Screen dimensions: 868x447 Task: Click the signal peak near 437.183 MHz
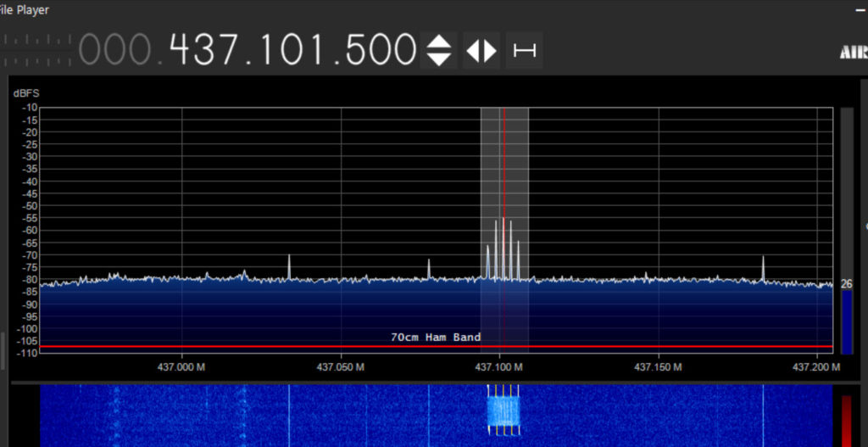coord(763,267)
